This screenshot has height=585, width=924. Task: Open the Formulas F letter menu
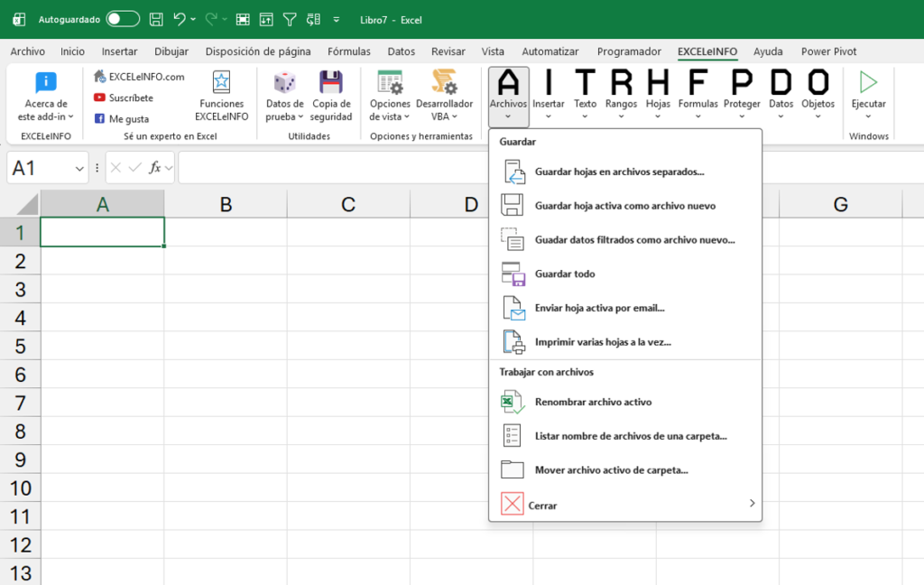pos(698,97)
